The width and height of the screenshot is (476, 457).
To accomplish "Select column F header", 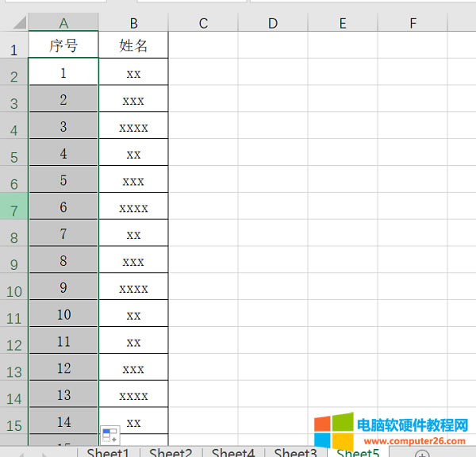I will [413, 23].
